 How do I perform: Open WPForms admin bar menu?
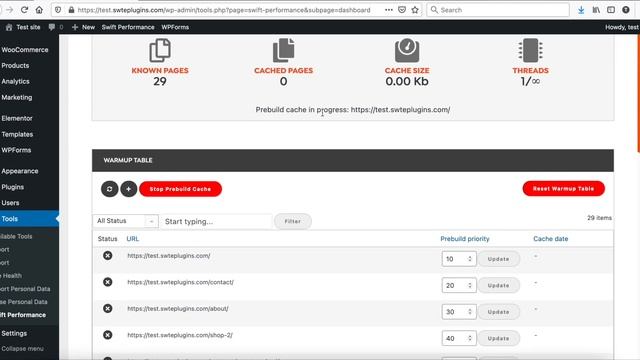[x=175, y=27]
